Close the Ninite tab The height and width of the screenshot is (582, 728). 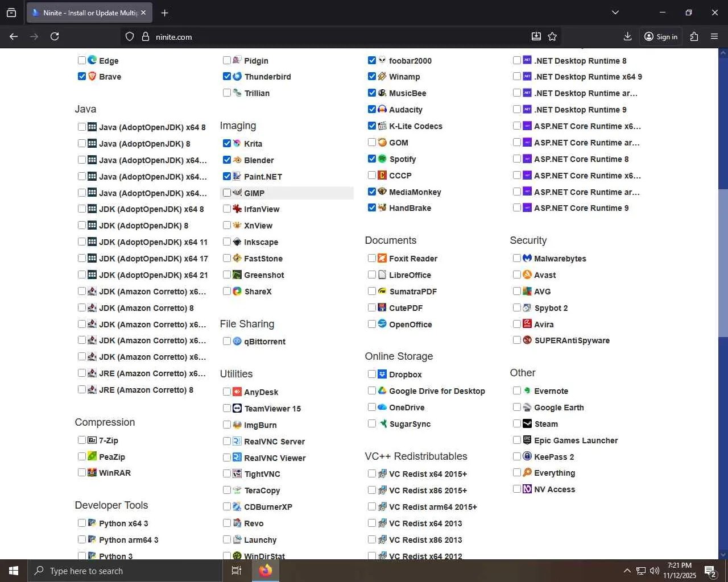143,13
